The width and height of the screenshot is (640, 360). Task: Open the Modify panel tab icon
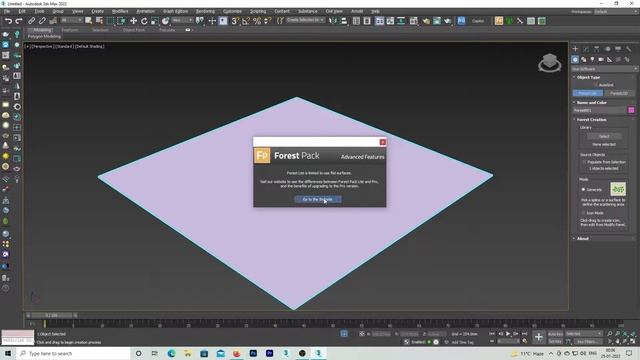(586, 49)
